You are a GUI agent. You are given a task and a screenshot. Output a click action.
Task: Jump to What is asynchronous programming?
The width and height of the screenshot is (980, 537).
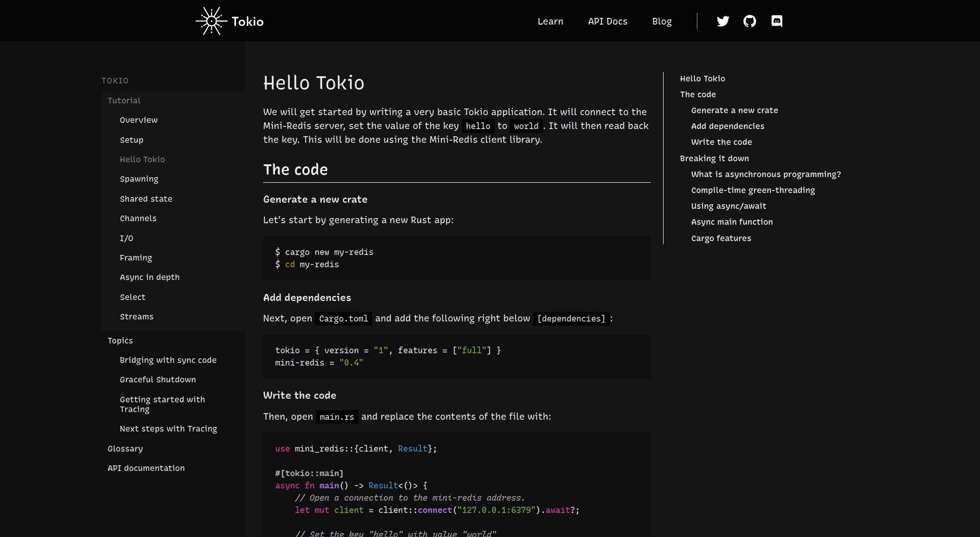coord(766,175)
